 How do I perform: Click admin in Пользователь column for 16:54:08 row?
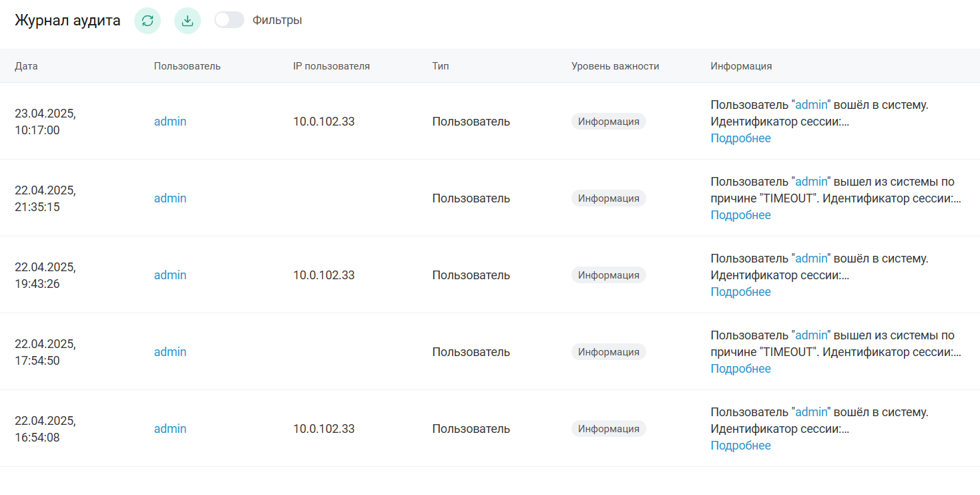tap(170, 429)
